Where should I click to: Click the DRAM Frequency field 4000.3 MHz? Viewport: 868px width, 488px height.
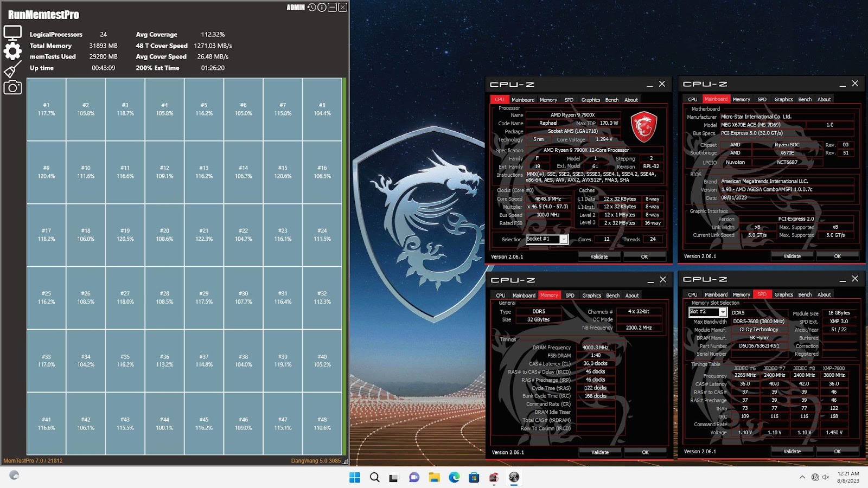pos(595,348)
